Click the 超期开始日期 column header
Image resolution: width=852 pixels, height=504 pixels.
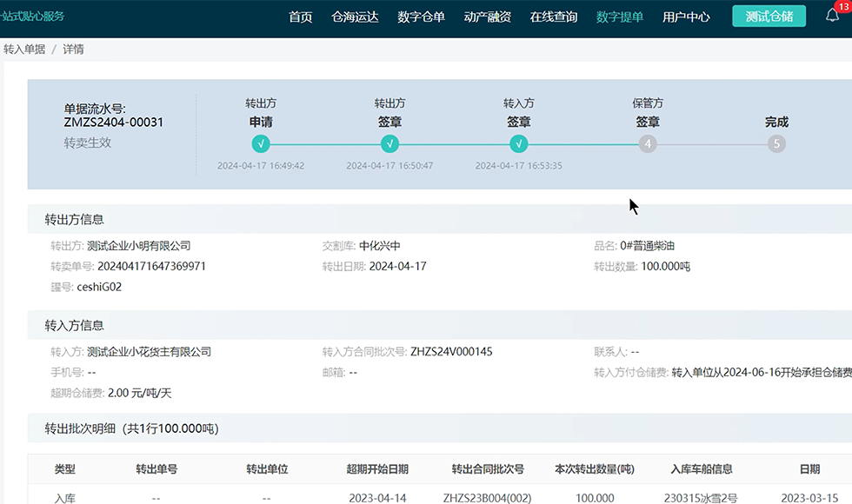(x=377, y=469)
